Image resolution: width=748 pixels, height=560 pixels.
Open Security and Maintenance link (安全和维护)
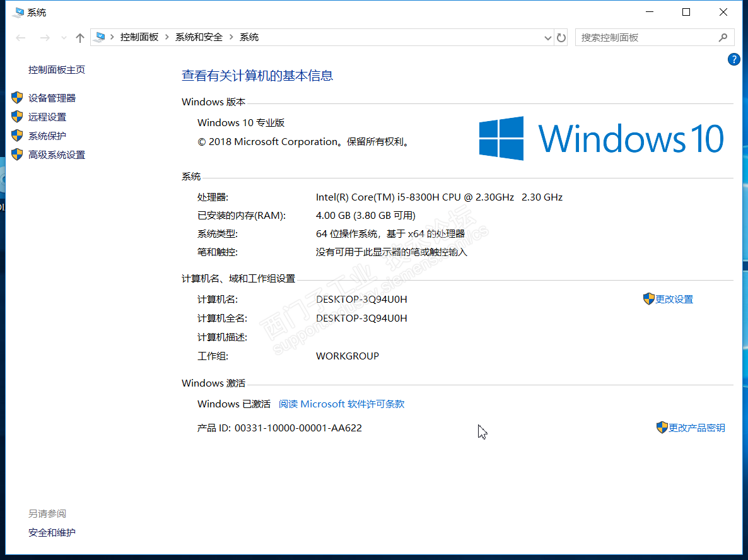(52, 532)
